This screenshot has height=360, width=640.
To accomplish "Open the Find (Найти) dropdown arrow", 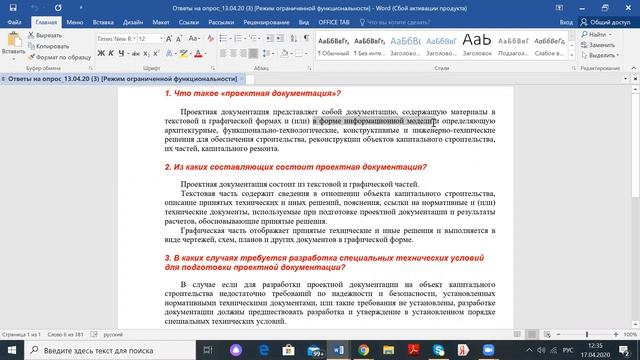I will [x=610, y=35].
